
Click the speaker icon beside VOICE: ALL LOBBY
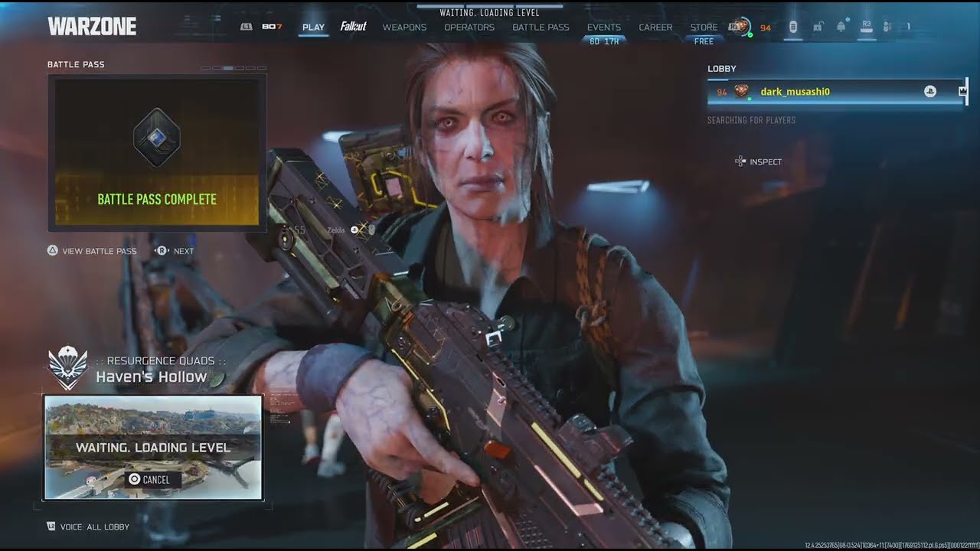(x=51, y=527)
